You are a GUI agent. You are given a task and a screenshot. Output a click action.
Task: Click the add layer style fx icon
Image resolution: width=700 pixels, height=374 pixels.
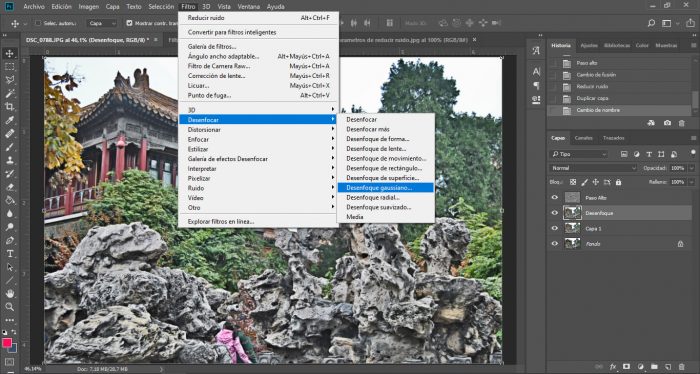click(x=613, y=366)
